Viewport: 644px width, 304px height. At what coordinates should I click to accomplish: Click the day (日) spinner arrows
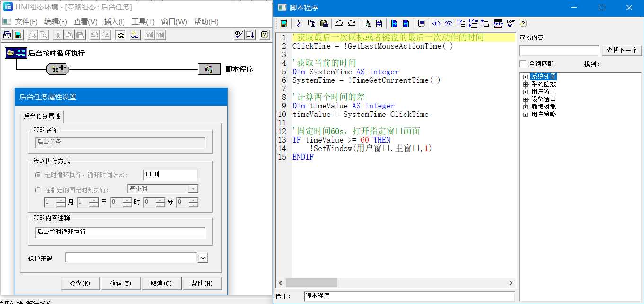click(94, 203)
